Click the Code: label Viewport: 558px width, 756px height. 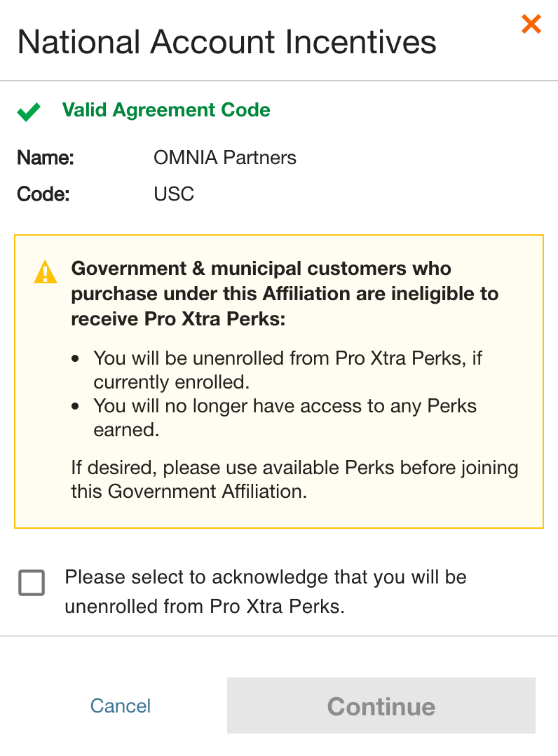(x=43, y=194)
